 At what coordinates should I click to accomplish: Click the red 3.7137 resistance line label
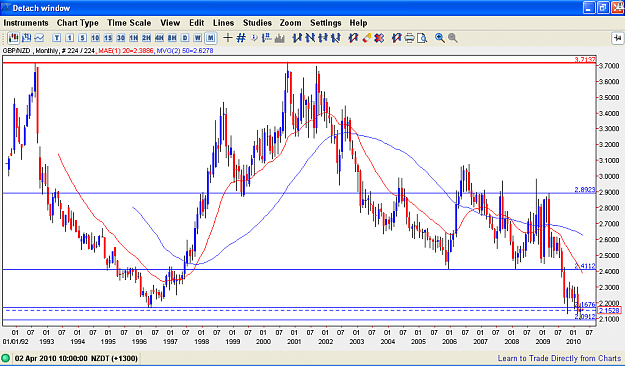(x=585, y=59)
